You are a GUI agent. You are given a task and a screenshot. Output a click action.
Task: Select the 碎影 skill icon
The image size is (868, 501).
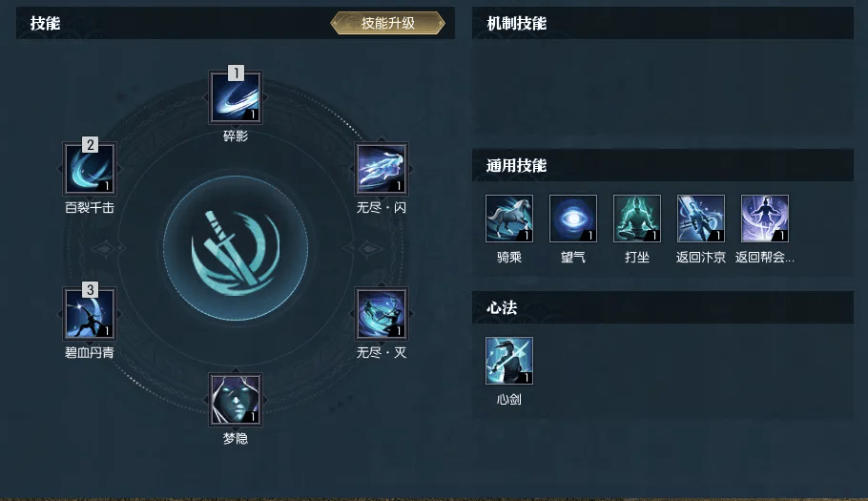tap(236, 97)
